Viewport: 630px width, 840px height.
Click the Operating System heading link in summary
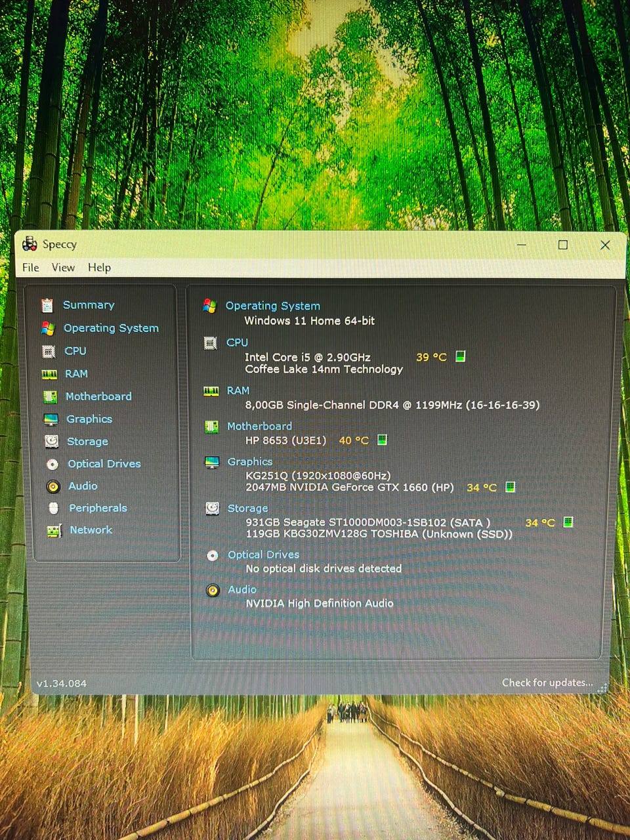273,306
